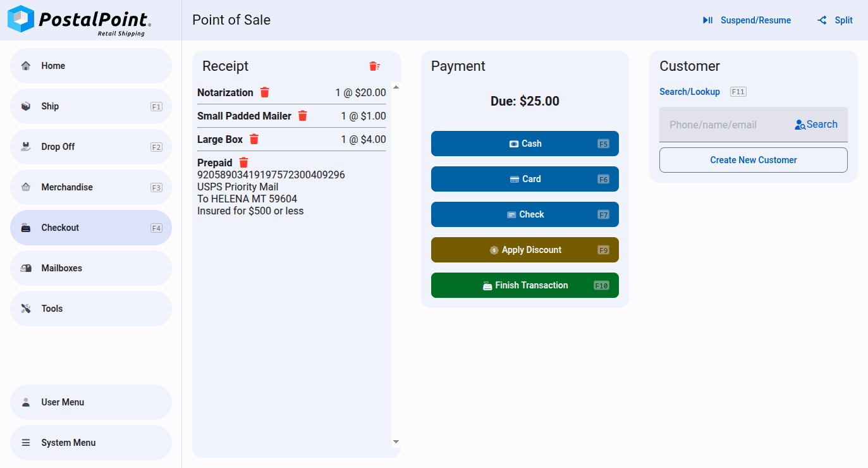Screen dimensions: 868x468
Task: Delete the Prepaid package entry
Action: [x=244, y=163]
